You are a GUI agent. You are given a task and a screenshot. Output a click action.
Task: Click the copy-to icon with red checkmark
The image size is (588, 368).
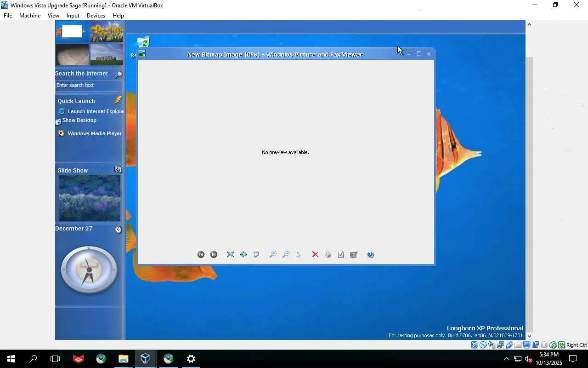[x=341, y=254]
